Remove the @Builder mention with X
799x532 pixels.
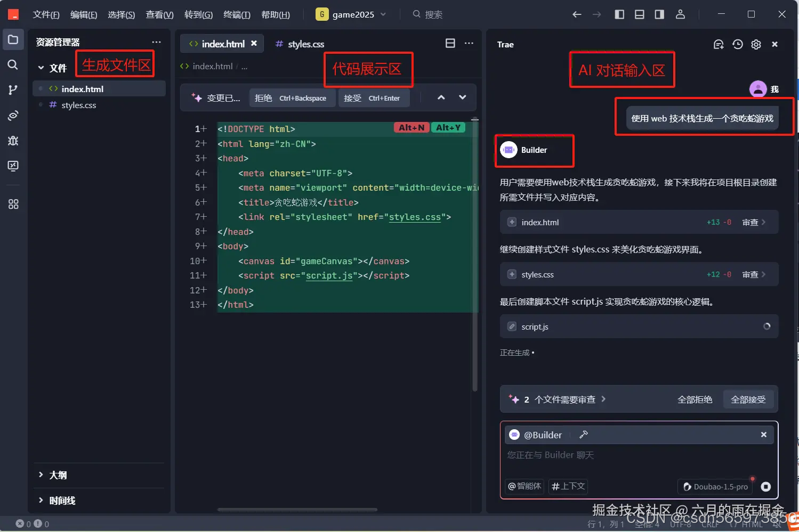[x=764, y=435]
